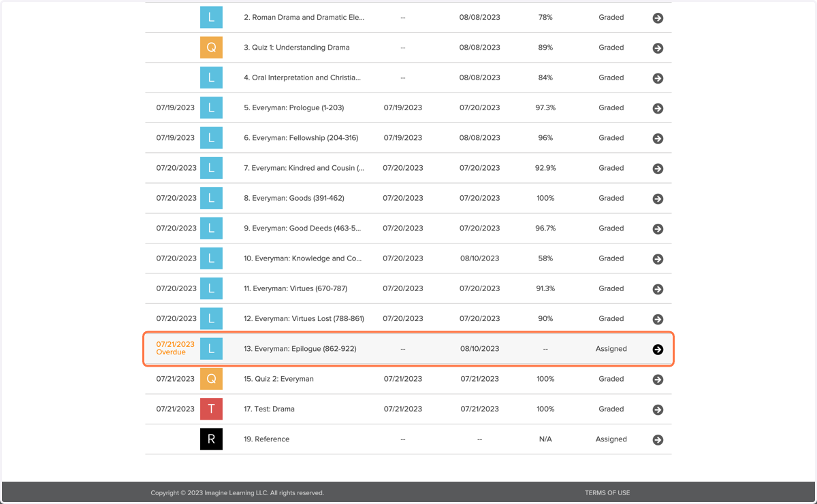817x504 pixels.
Task: Click the 96.7% score for Good Deeds
Action: coord(545,229)
